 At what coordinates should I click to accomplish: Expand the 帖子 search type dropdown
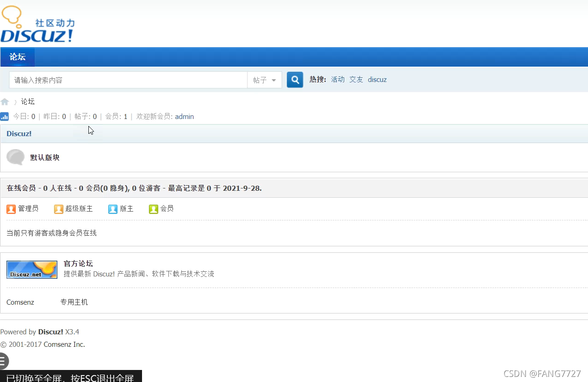click(x=265, y=80)
